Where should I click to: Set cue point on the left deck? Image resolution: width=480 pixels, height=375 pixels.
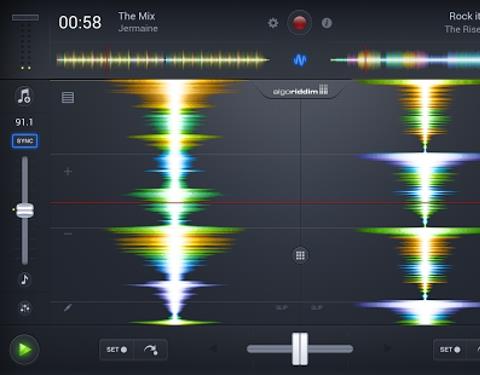[x=116, y=349]
